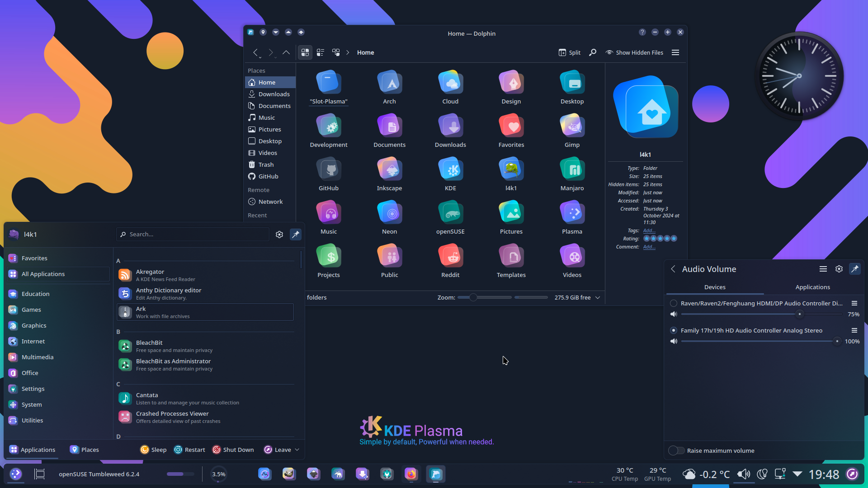Launch BleachBit from application list
The width and height of the screenshot is (868, 488).
[x=205, y=346]
